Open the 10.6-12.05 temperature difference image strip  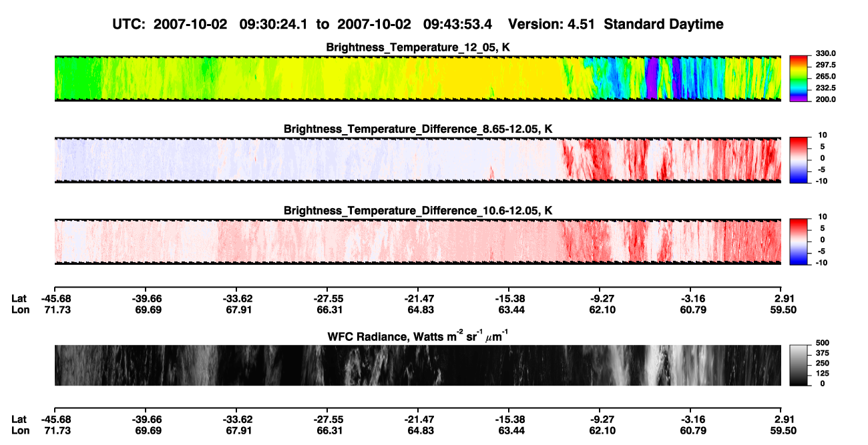coord(417,242)
